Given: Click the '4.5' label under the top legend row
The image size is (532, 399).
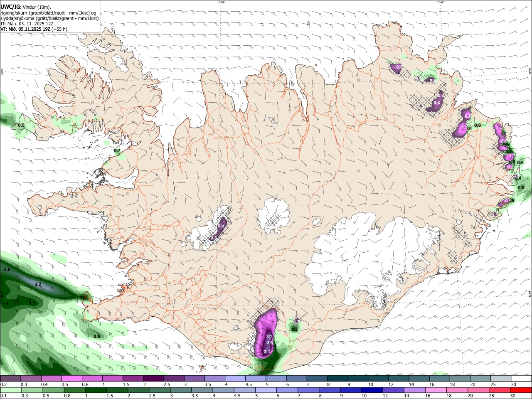Looking at the screenshot, I should click(249, 384).
